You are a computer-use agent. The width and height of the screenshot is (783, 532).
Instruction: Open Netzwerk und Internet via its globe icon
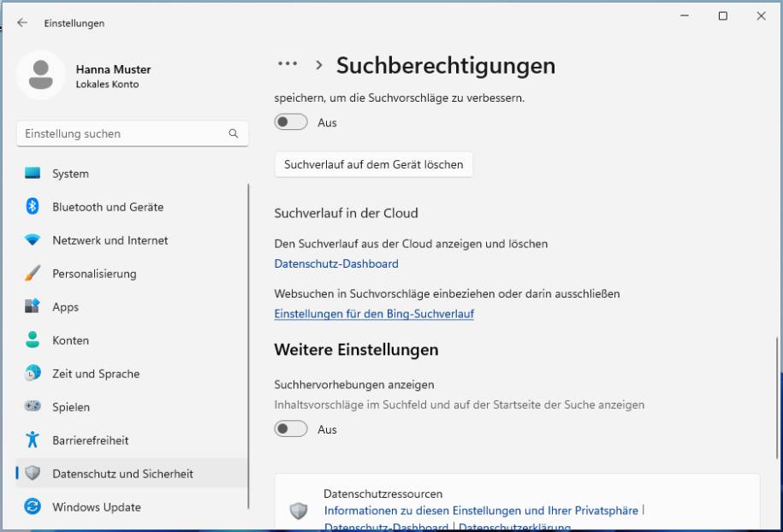click(32, 240)
